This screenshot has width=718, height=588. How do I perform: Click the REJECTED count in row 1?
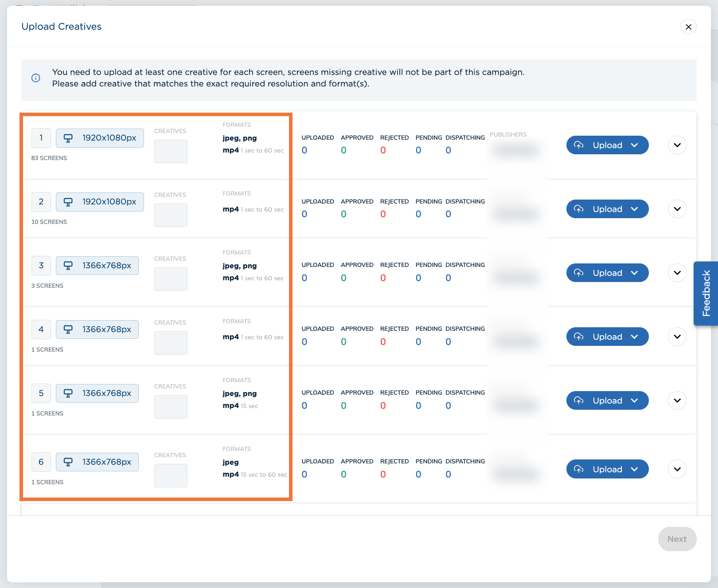pos(383,150)
